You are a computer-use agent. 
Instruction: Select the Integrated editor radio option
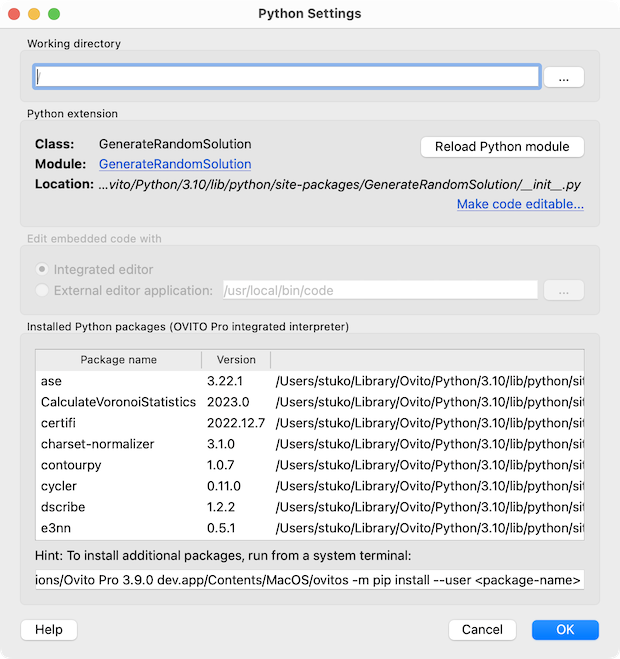pos(42,270)
